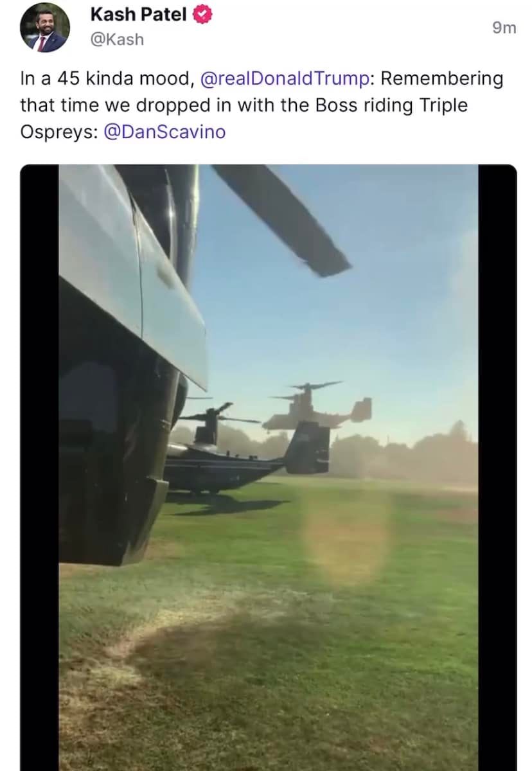
Task: Play the embedded Osprey video
Action: [x=269, y=468]
